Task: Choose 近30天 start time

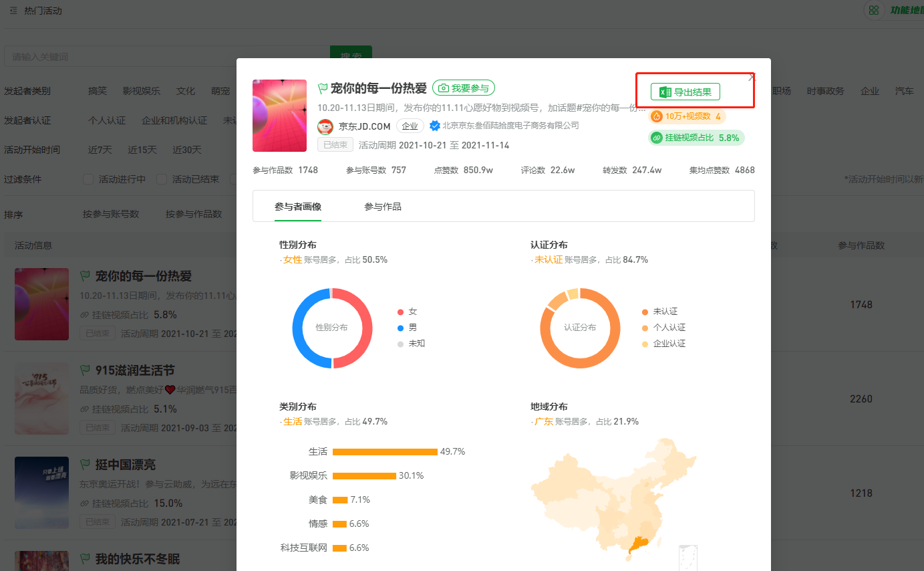Action: point(186,150)
